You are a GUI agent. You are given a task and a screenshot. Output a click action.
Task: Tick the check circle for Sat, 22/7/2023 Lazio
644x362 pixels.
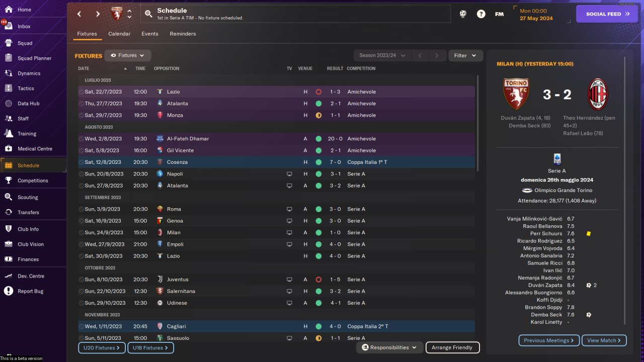click(82, 92)
